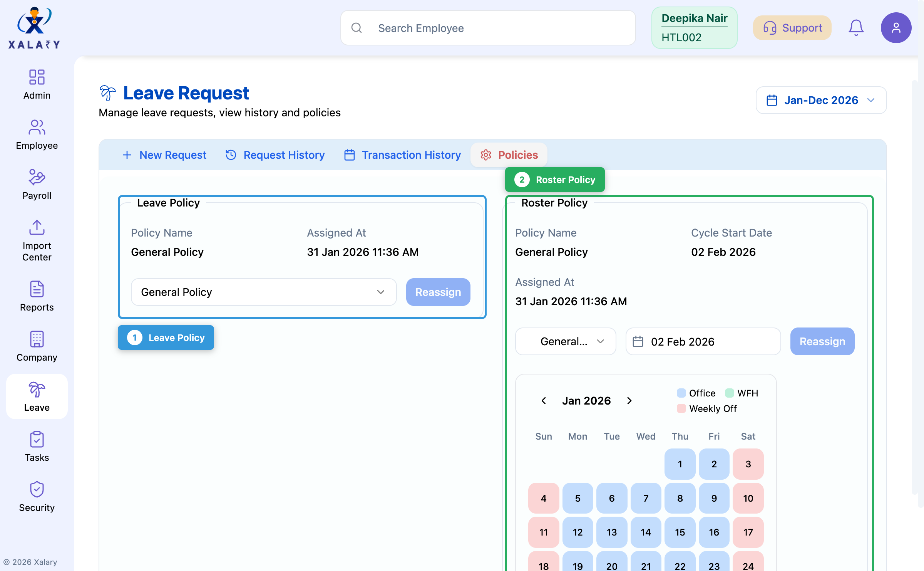Select the Employee icon in sidebar
Image resolution: width=924 pixels, height=571 pixels.
click(x=37, y=134)
